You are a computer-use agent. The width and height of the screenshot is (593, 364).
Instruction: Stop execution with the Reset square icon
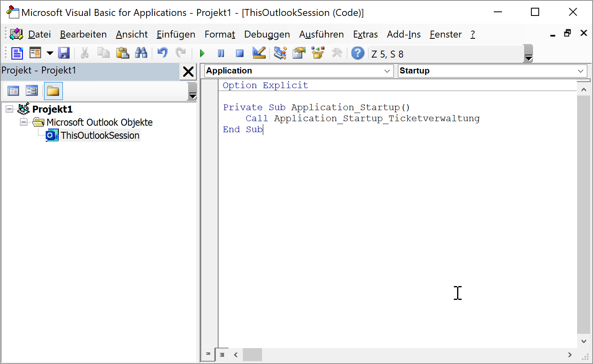pyautogui.click(x=240, y=53)
